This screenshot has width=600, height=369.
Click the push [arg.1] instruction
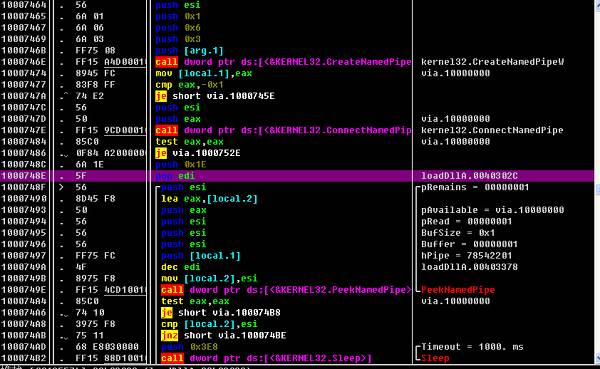(x=189, y=51)
